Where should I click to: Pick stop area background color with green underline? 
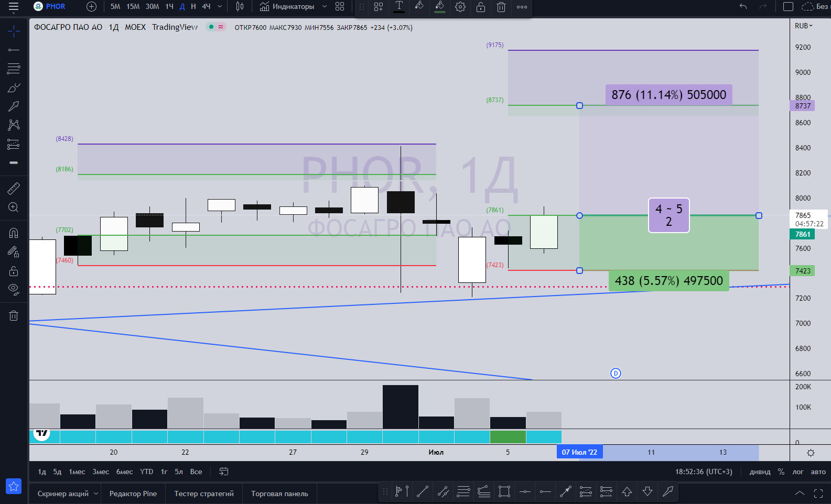point(440,7)
